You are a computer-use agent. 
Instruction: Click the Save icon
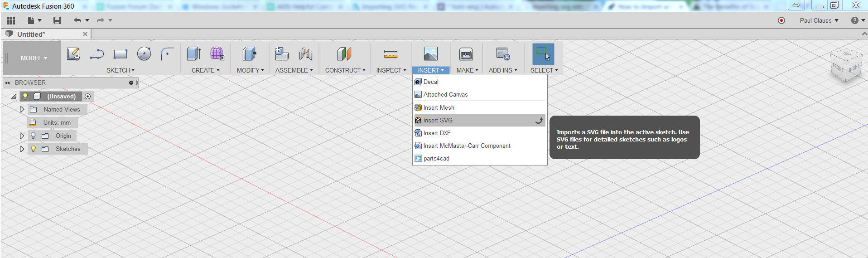[57, 20]
